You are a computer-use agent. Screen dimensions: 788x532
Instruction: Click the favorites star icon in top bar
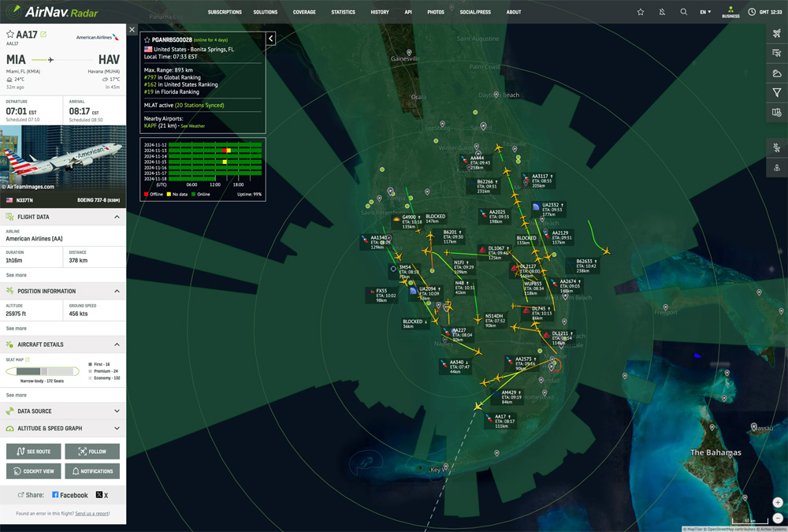641,12
